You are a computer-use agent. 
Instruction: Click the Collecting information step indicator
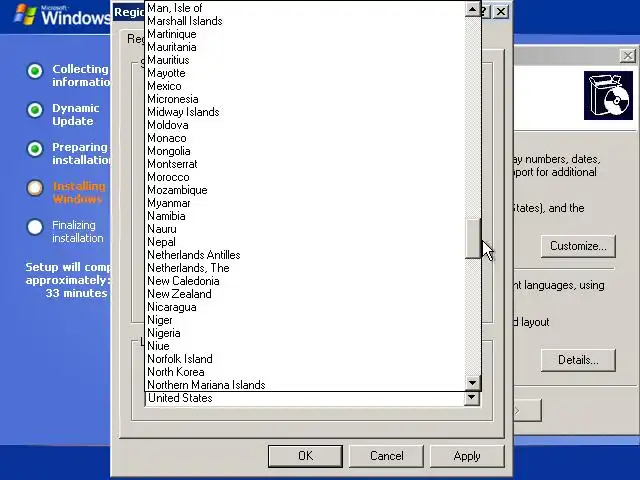click(x=35, y=71)
